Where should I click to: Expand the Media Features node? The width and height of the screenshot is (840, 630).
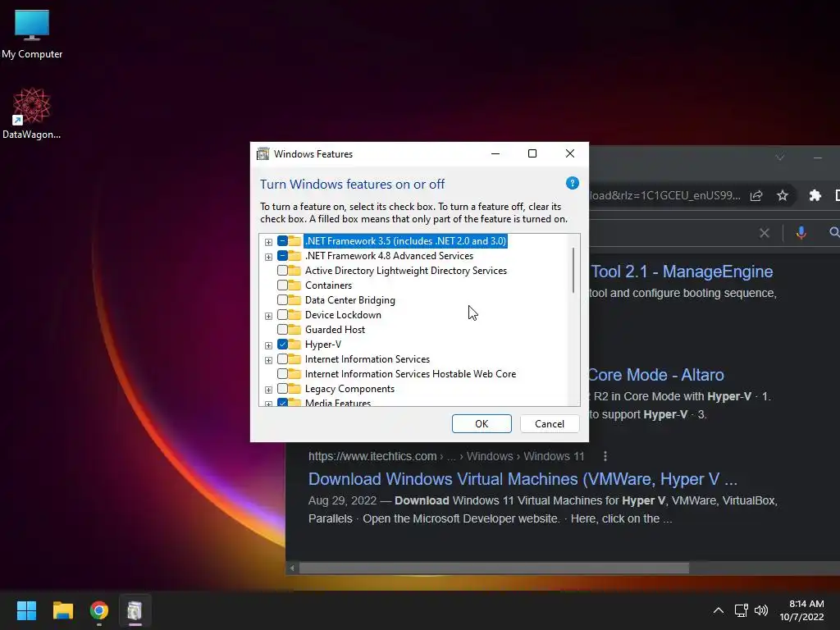point(268,403)
